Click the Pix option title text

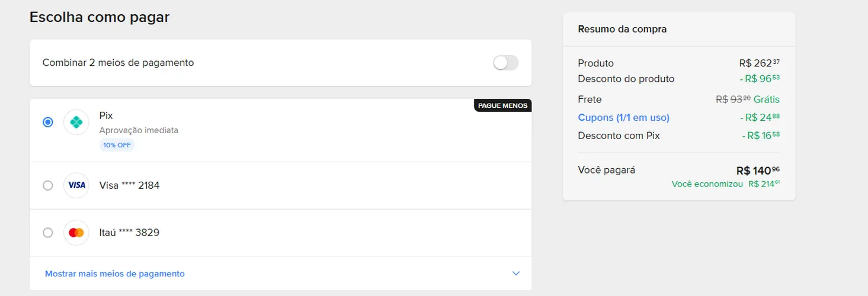(106, 115)
